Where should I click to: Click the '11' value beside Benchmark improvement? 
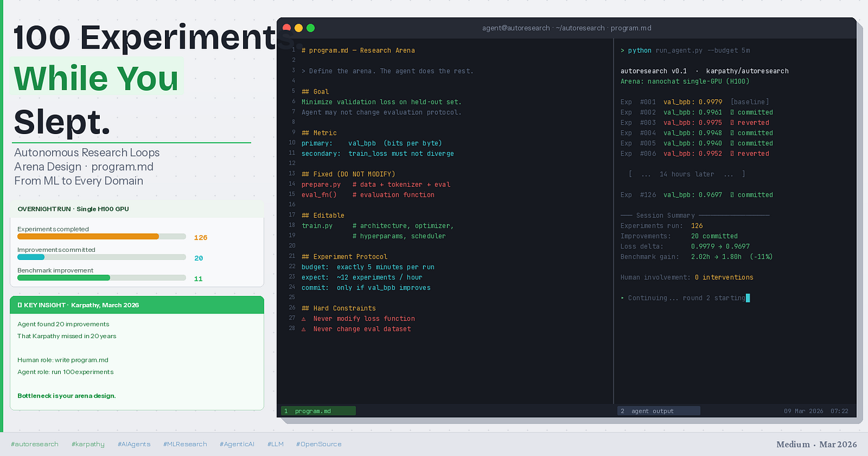198,279
